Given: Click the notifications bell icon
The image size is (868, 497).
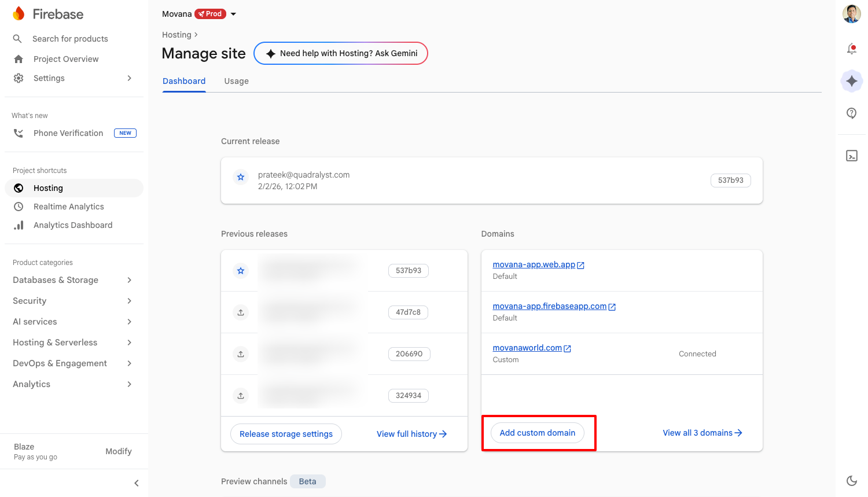Looking at the screenshot, I should pyautogui.click(x=851, y=49).
